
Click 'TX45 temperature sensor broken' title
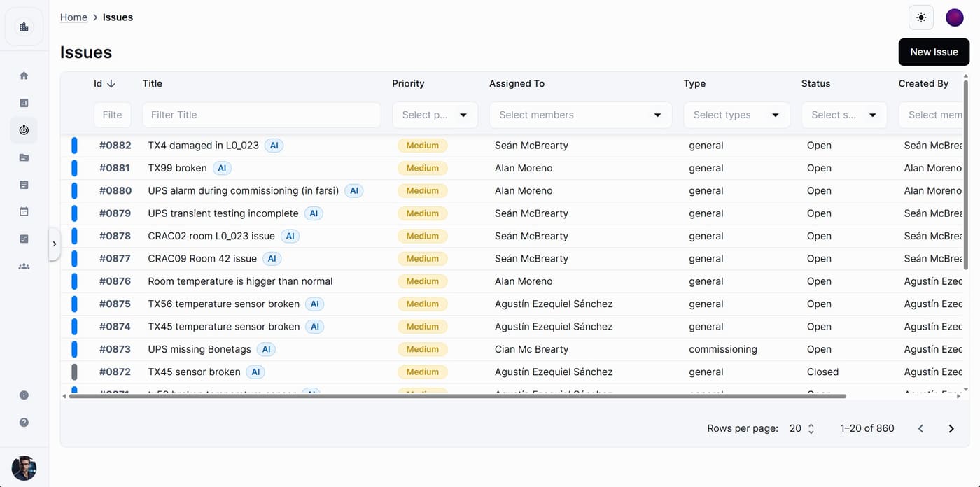tap(224, 327)
